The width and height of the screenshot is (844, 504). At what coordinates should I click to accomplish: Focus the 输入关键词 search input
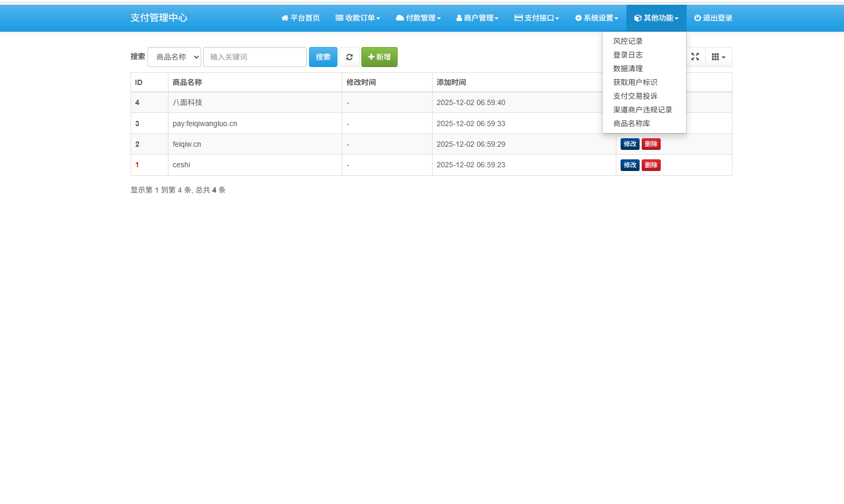pos(255,57)
